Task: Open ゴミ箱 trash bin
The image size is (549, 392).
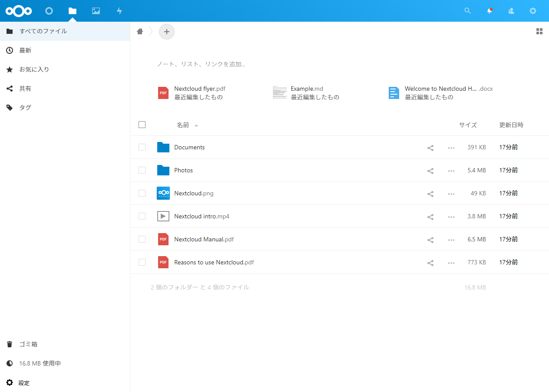Action: coord(65,344)
